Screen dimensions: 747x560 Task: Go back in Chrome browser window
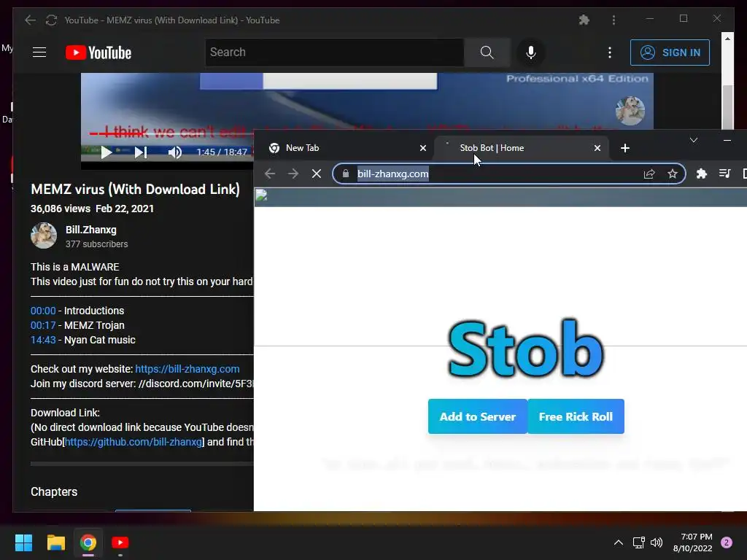[x=270, y=174]
